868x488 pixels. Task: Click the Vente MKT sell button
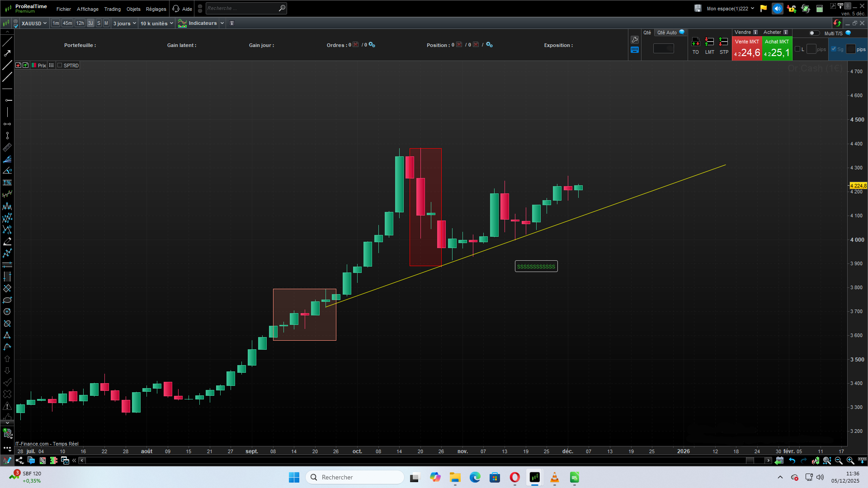click(x=747, y=49)
